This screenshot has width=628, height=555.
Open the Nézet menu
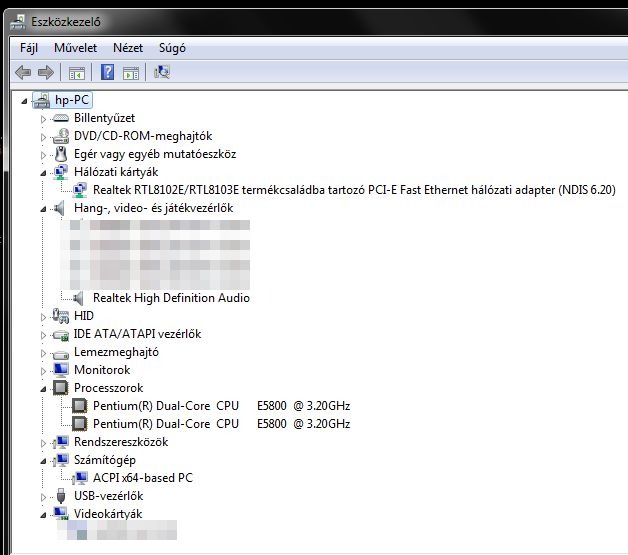point(128,48)
